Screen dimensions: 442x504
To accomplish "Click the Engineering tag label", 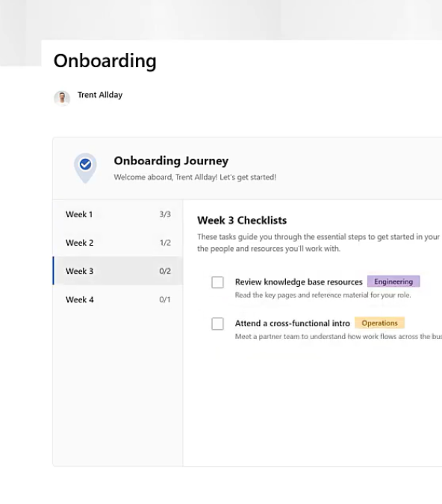I will [393, 281].
